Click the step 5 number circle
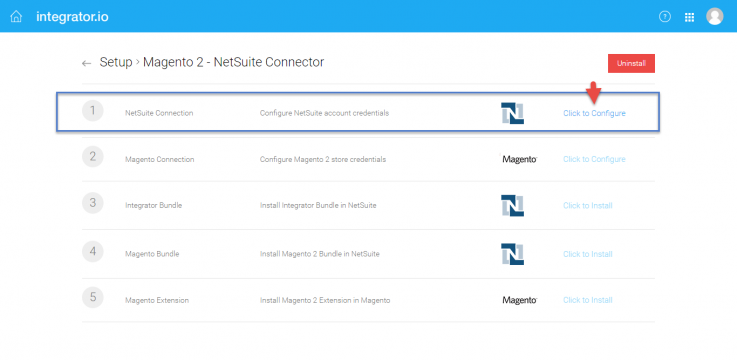 click(93, 297)
